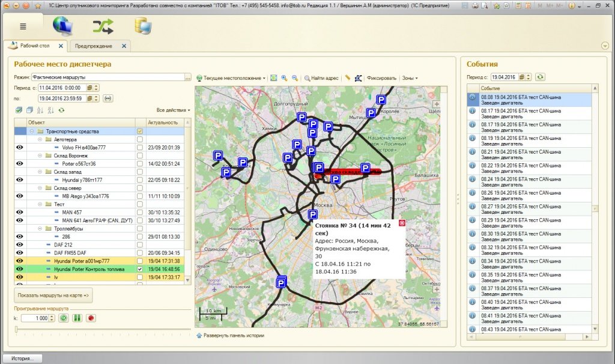615x364 pixels.
Task: Refresh the events list
Action: tap(540, 77)
